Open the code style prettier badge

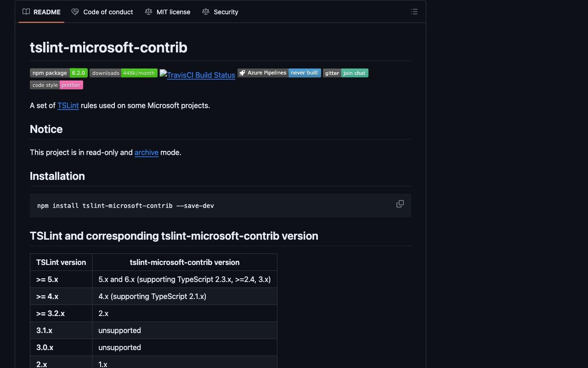pos(57,85)
